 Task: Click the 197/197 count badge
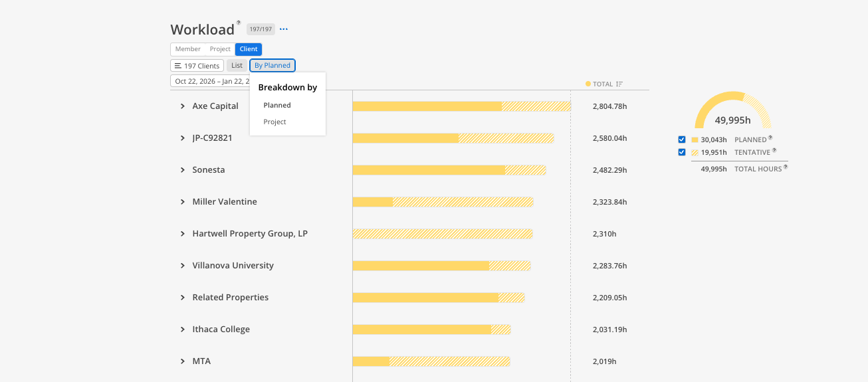click(261, 29)
